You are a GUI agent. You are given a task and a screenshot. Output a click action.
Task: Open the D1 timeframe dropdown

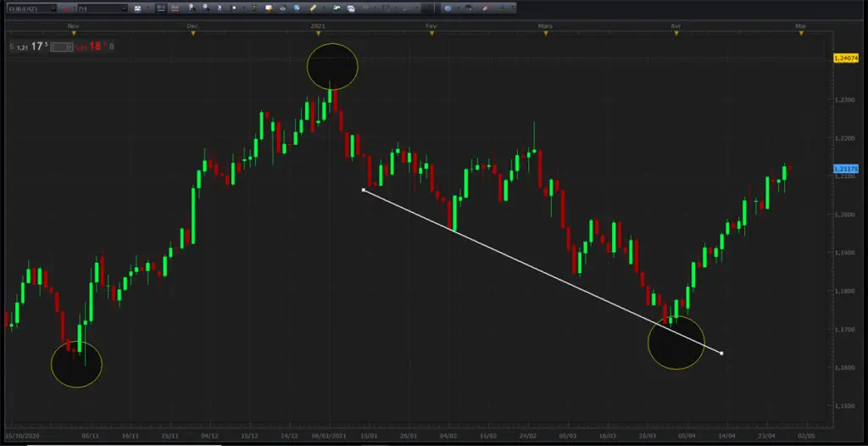click(x=103, y=8)
